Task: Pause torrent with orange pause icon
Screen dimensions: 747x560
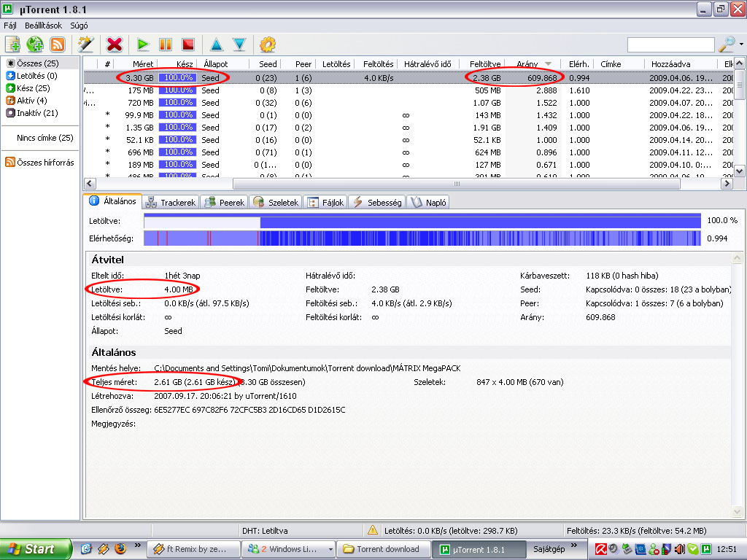Action: pyautogui.click(x=166, y=44)
